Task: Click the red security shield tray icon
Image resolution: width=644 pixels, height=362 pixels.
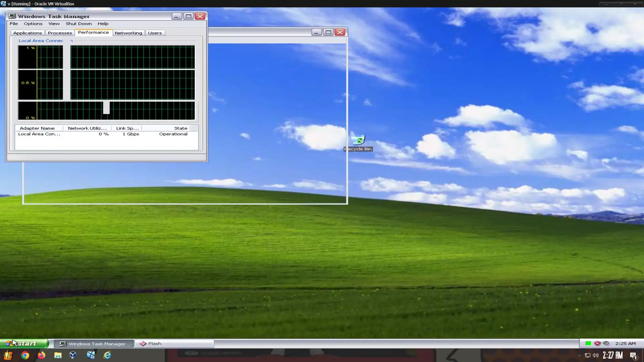Action: click(597, 343)
